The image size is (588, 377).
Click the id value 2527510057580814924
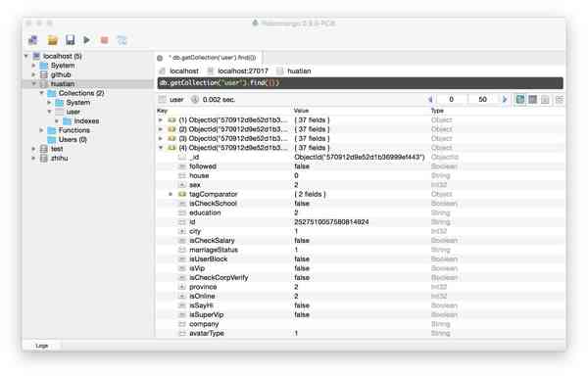pyautogui.click(x=331, y=222)
